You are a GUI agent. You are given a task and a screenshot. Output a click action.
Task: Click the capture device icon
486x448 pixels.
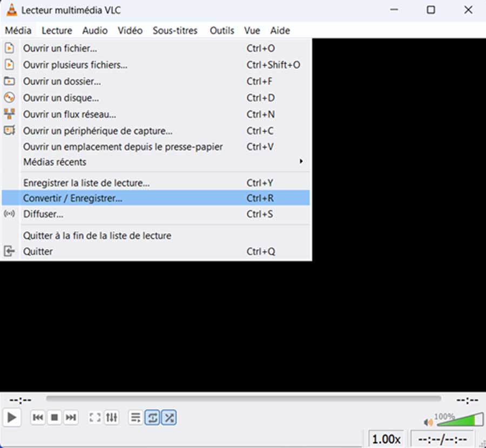click(x=9, y=130)
